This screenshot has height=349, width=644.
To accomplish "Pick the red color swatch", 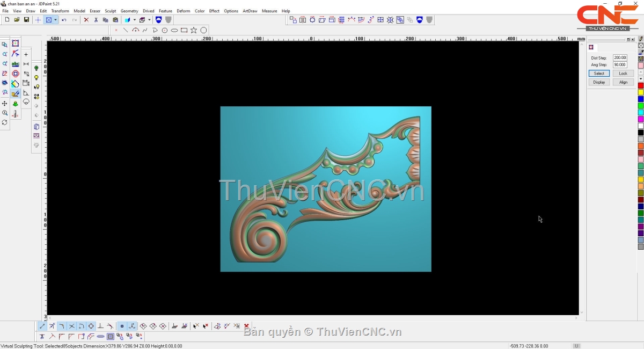I will pyautogui.click(x=640, y=85).
